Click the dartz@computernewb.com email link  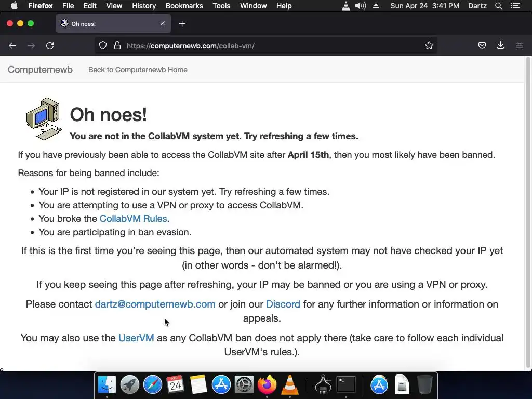[155, 304]
